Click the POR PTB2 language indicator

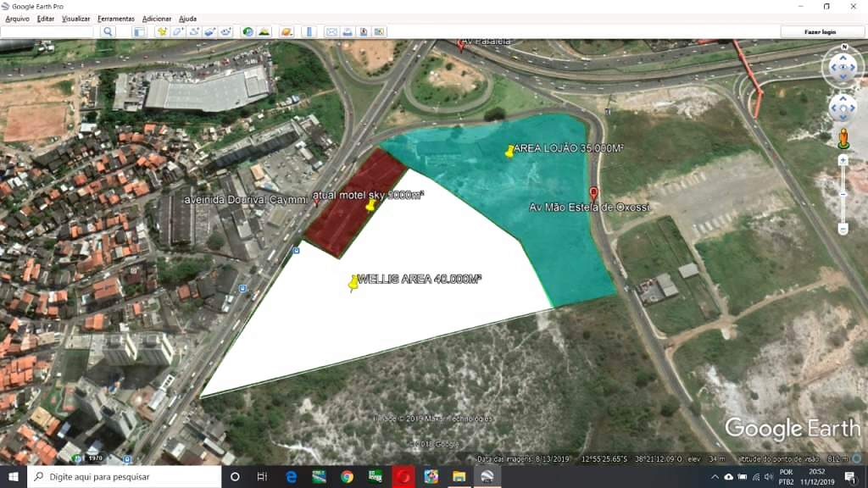point(786,477)
